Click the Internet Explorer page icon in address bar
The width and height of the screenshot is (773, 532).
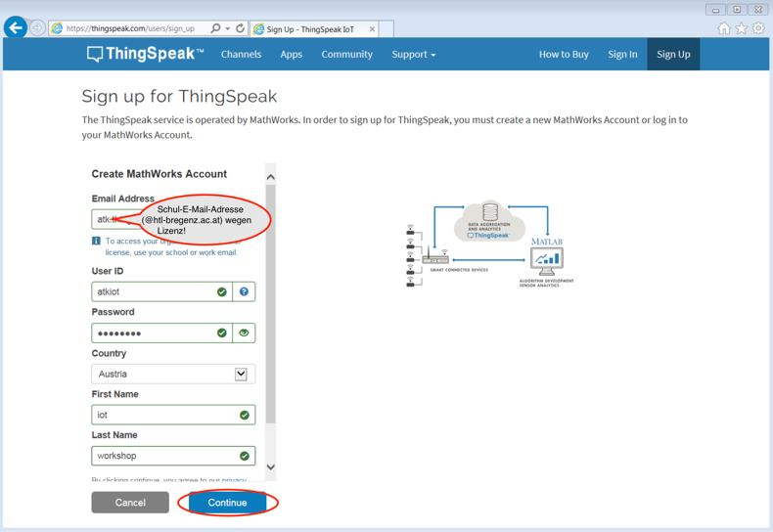pos(57,28)
